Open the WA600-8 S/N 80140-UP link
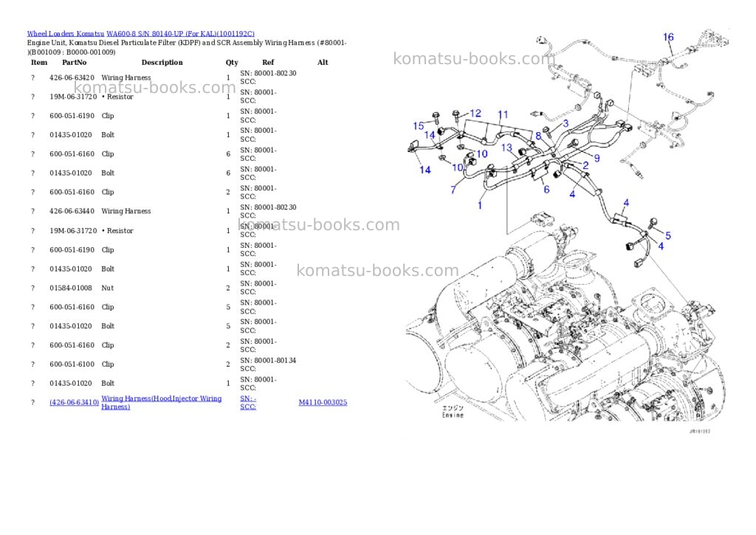The width and height of the screenshot is (756, 535). [x=180, y=34]
